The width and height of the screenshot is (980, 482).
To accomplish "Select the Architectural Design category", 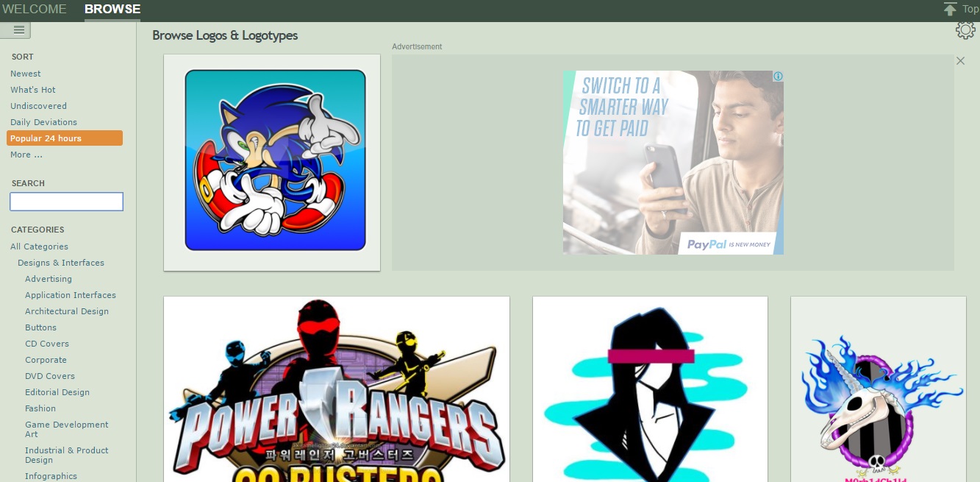I will [67, 311].
